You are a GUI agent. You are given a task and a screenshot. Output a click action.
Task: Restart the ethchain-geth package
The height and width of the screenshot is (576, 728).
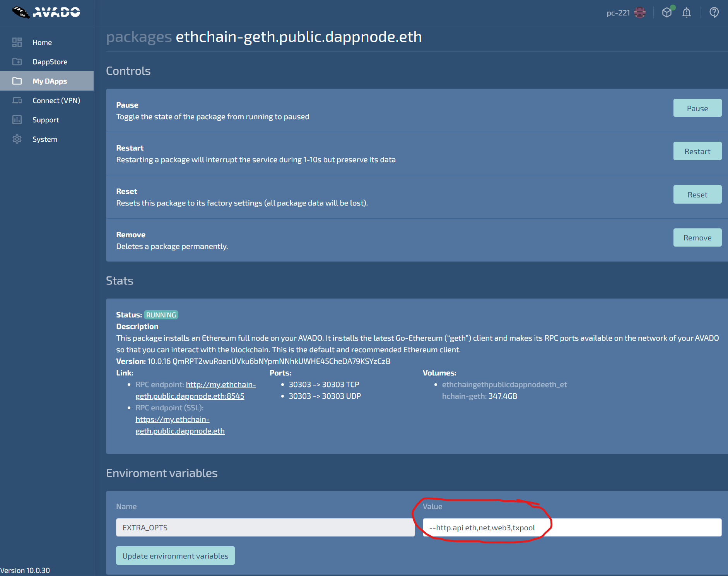[x=697, y=151]
